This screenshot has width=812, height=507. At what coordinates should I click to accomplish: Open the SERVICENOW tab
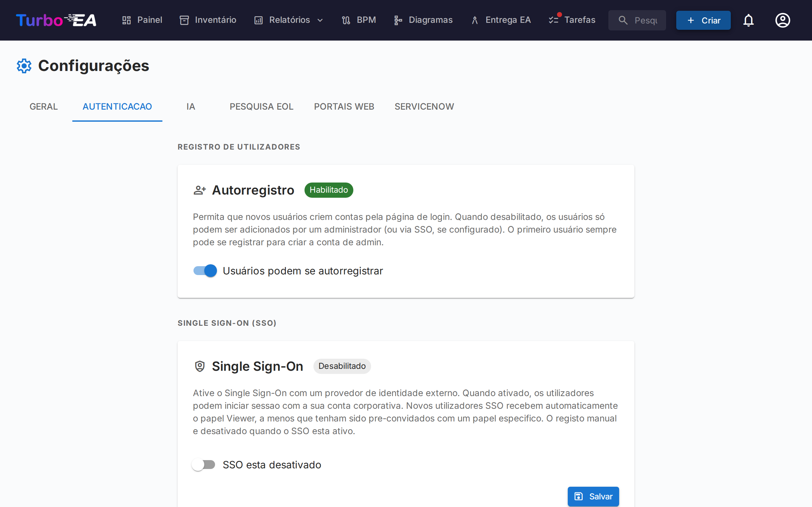(424, 106)
